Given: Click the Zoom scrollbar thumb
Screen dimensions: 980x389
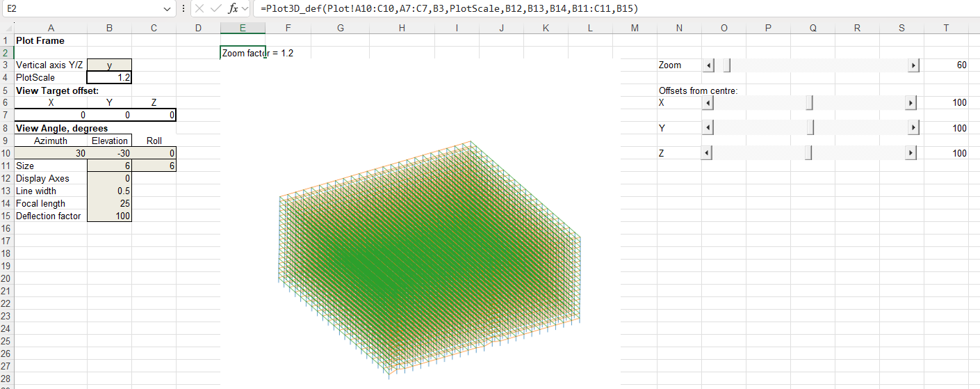Looking at the screenshot, I should pos(727,65).
